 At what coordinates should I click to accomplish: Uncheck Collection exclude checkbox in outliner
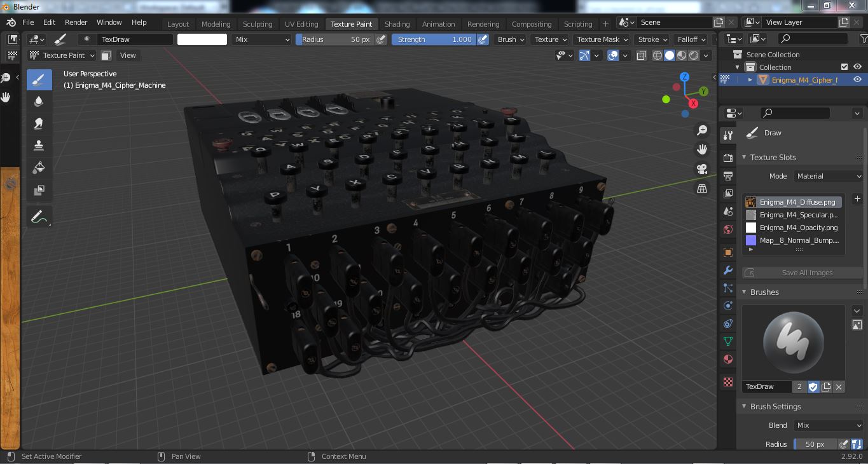[x=844, y=67]
